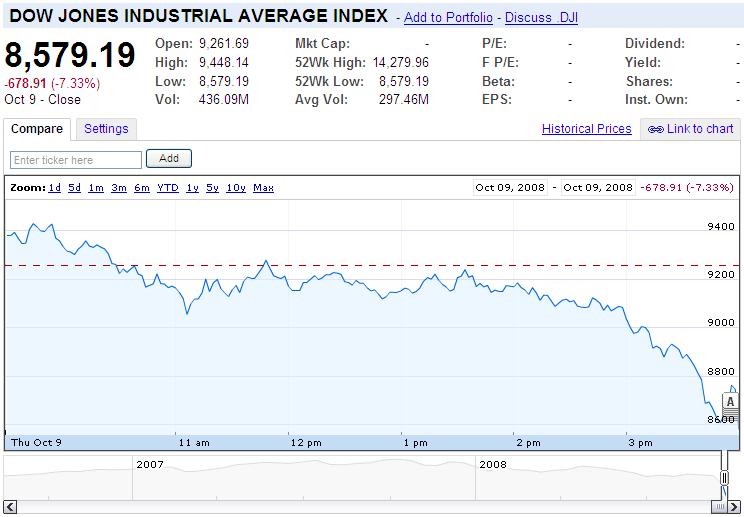Click the A news flag marker on chart

[x=730, y=402]
